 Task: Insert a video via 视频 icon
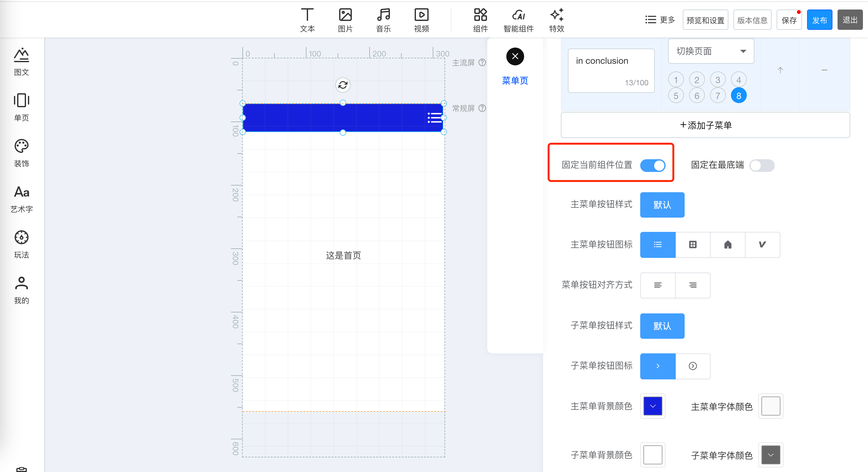click(421, 20)
